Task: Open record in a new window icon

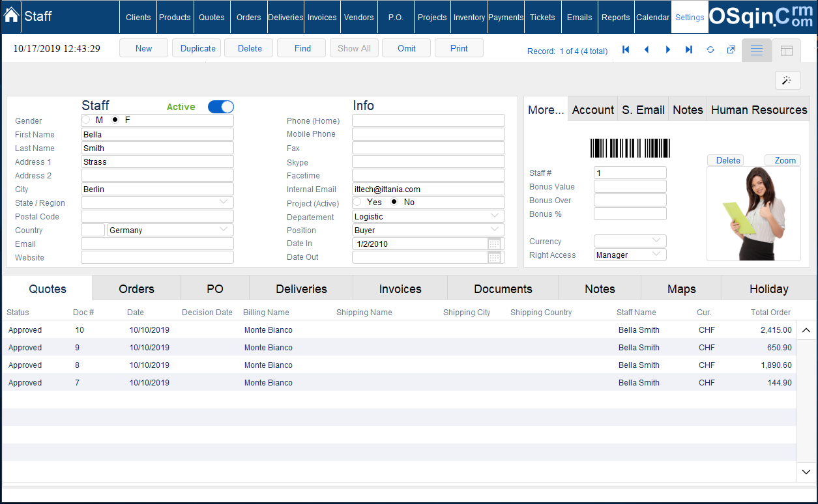Action: [x=731, y=49]
